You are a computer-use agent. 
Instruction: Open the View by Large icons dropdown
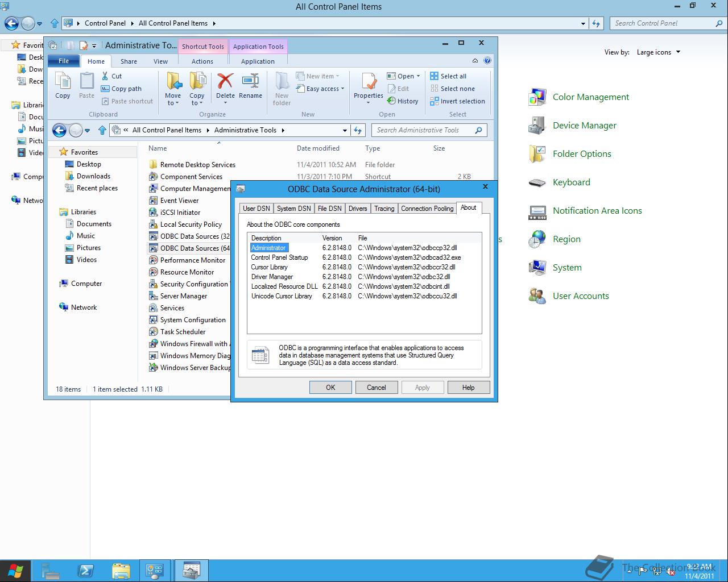point(659,52)
